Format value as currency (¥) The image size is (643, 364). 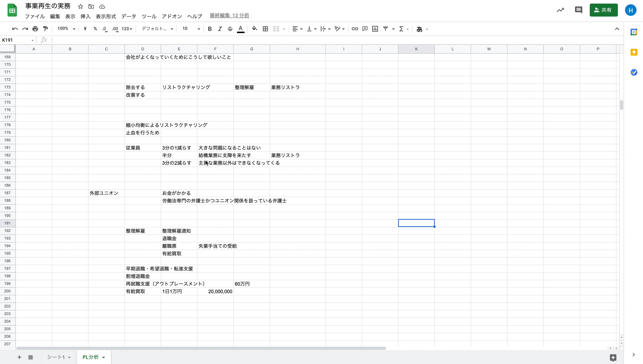[x=85, y=29]
